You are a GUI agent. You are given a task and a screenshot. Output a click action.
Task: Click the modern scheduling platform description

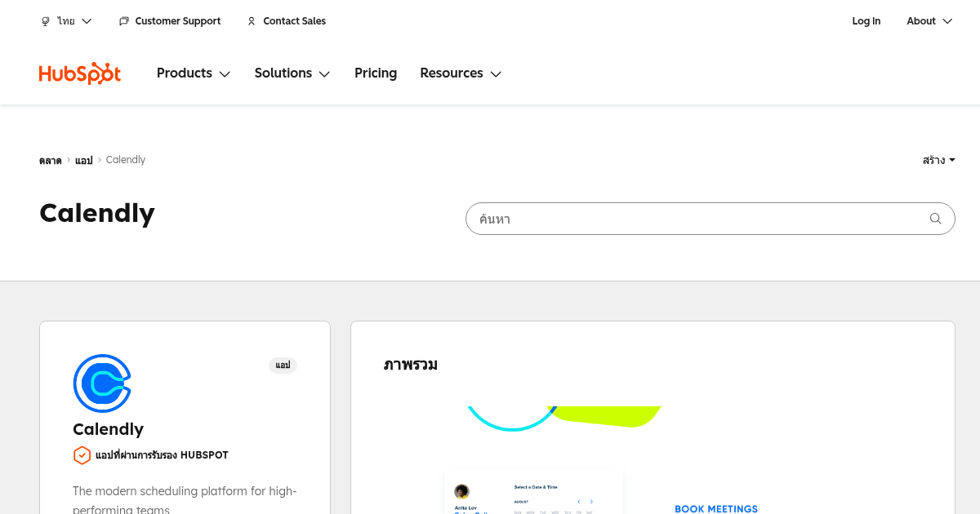[185, 500]
